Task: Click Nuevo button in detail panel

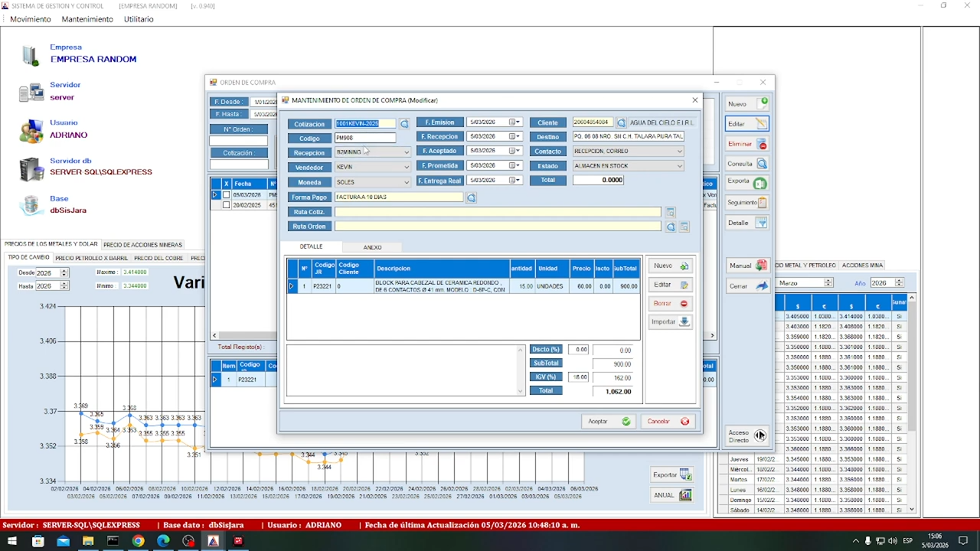Action: [x=670, y=266]
